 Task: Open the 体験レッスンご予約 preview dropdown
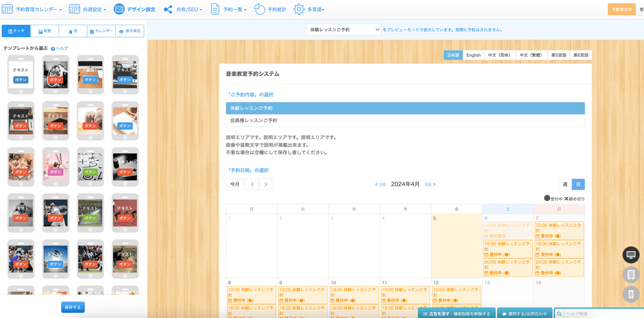(x=343, y=30)
